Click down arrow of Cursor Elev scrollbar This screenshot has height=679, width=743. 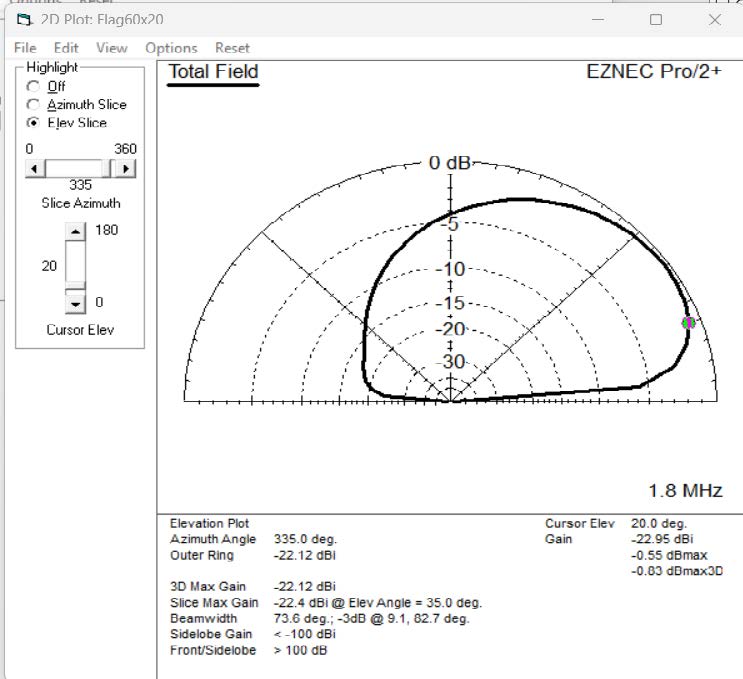(76, 302)
